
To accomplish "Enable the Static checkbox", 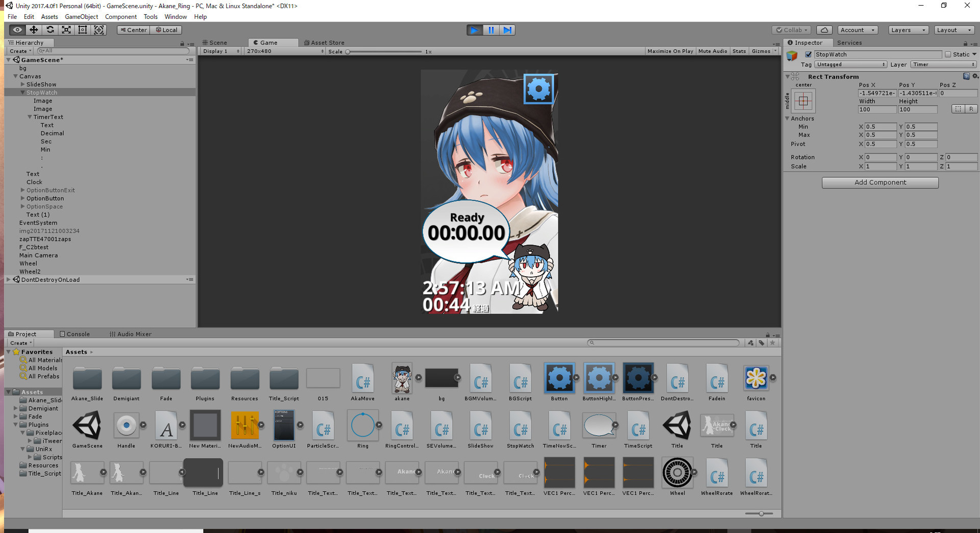I will click(948, 55).
